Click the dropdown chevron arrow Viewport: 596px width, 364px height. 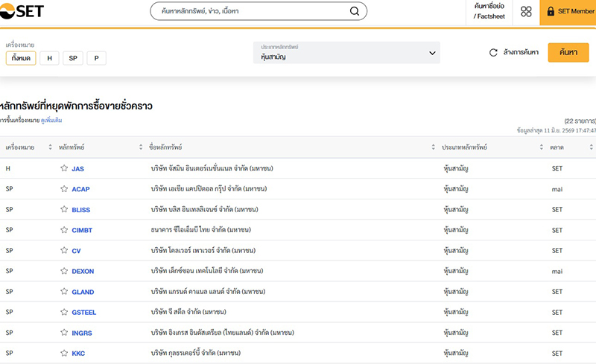pos(432,53)
